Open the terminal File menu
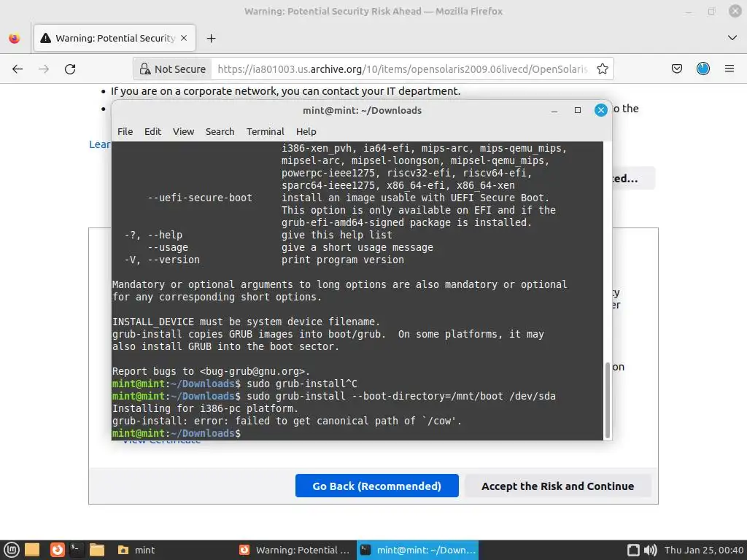Viewport: 747px width, 560px height. [x=125, y=131]
